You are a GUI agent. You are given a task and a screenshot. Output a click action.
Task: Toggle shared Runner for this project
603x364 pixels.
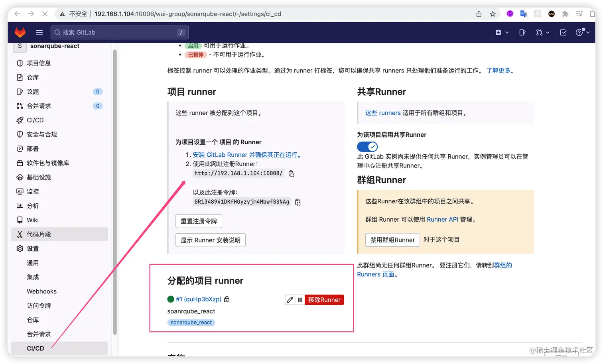pos(367,147)
